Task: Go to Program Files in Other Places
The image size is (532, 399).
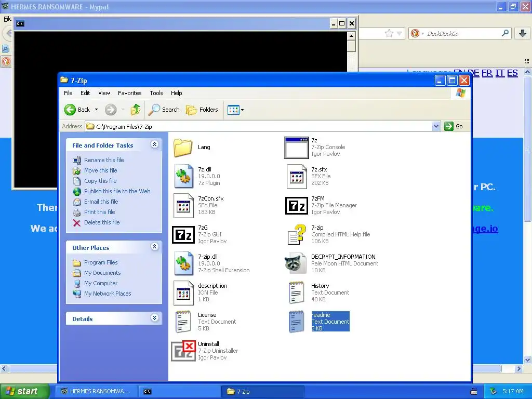Action: point(101,262)
